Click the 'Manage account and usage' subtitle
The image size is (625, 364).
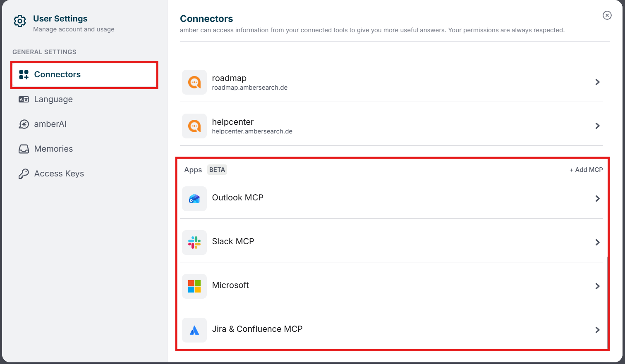[74, 29]
